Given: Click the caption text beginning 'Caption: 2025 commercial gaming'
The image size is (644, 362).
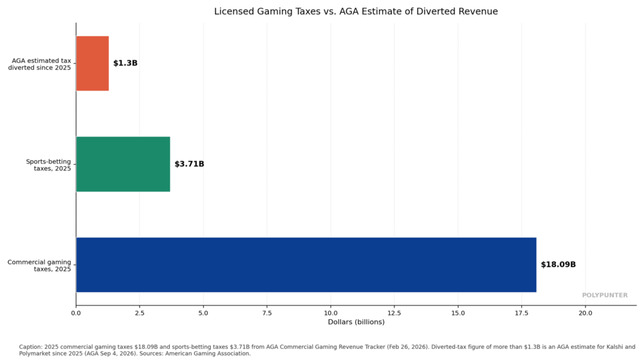Looking at the screenshot, I should click(327, 350).
